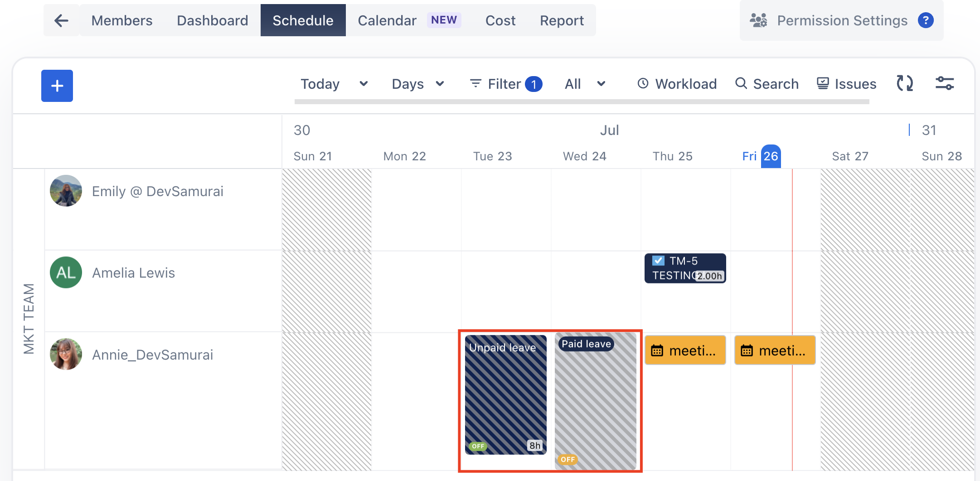Viewport: 980px width, 481px height.
Task: Click the horizontal toolbar scrollbar
Action: point(582,102)
